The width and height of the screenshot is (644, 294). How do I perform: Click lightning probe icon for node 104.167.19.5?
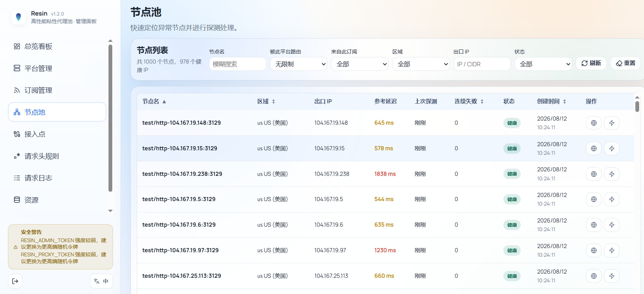(612, 199)
